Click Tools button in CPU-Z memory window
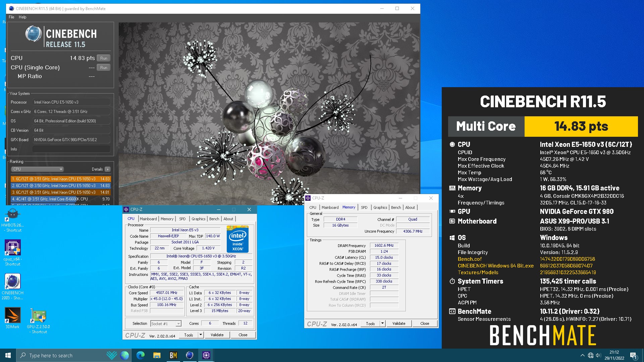 [370, 323]
